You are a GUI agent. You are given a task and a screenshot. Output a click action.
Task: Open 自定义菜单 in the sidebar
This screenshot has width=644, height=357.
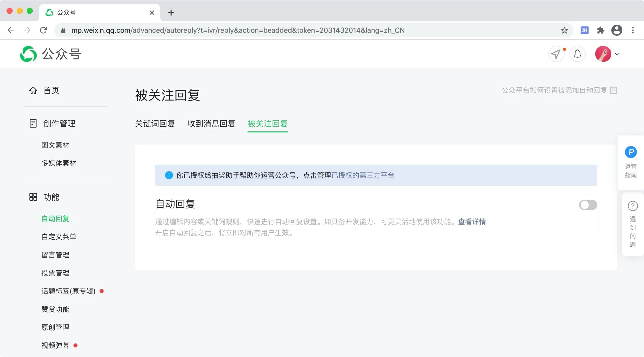[x=59, y=237]
